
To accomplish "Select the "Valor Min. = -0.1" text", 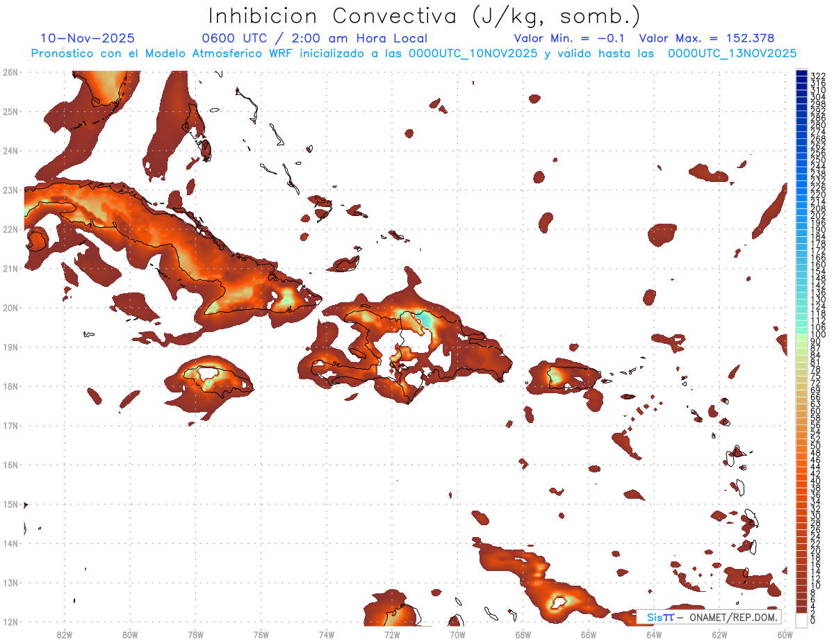I will pos(569,38).
